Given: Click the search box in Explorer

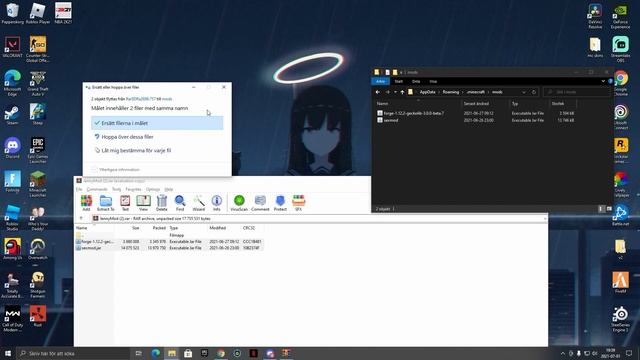Looking at the screenshot, I should 577,92.
